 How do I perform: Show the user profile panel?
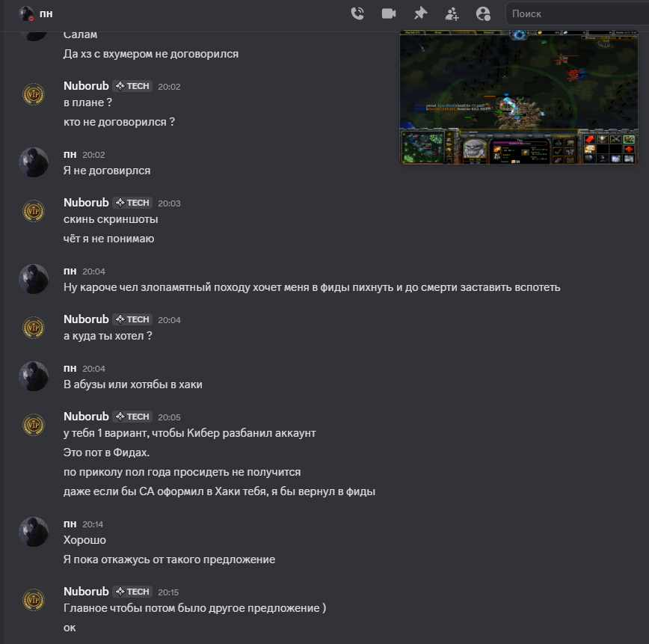pyautogui.click(x=483, y=13)
